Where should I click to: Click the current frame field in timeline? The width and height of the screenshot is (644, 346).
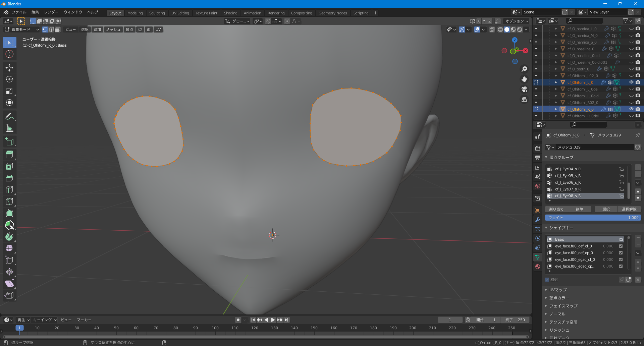click(450, 320)
